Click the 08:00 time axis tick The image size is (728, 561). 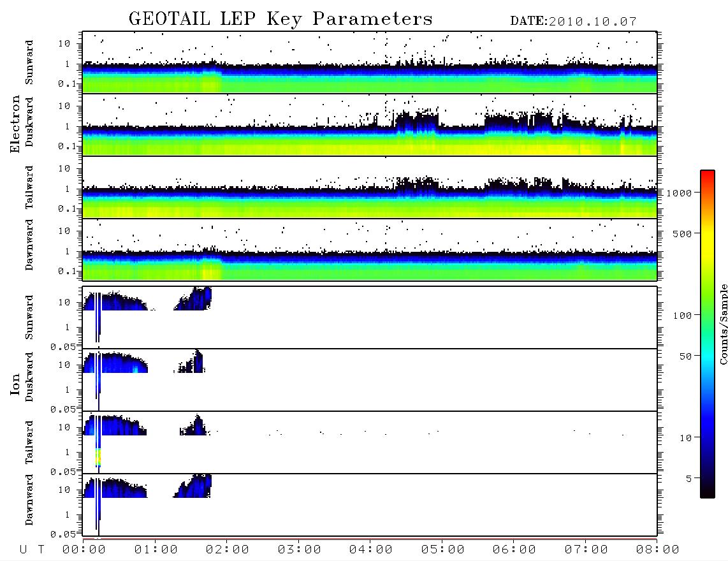click(657, 550)
